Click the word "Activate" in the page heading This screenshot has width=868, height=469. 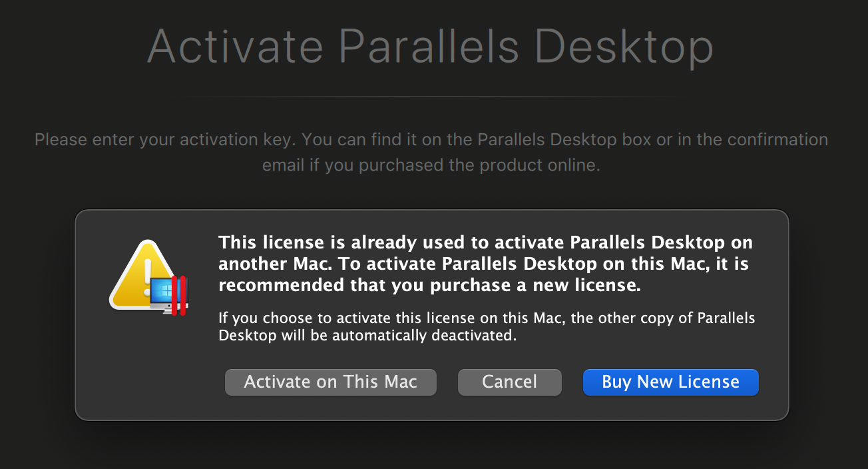[235, 47]
